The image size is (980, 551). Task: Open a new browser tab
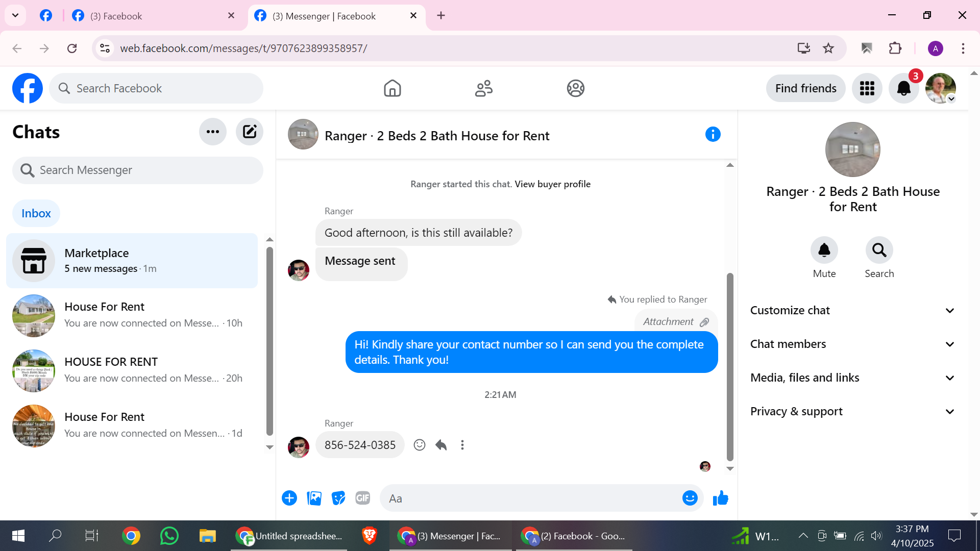[441, 16]
